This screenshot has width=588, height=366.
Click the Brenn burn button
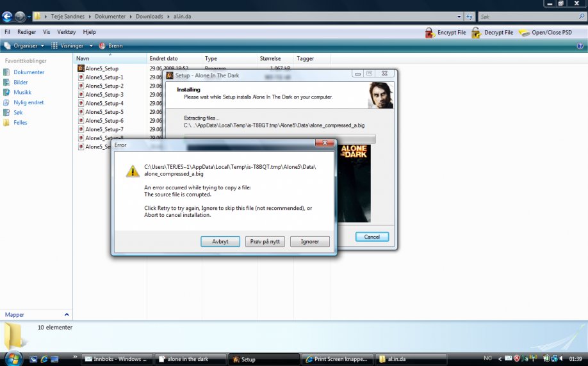click(111, 45)
